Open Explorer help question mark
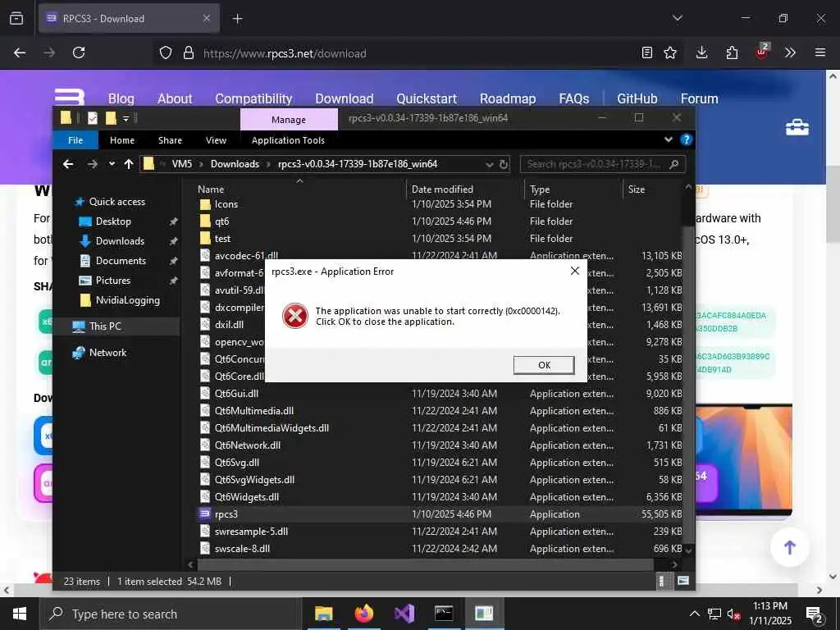This screenshot has height=630, width=840. click(686, 139)
